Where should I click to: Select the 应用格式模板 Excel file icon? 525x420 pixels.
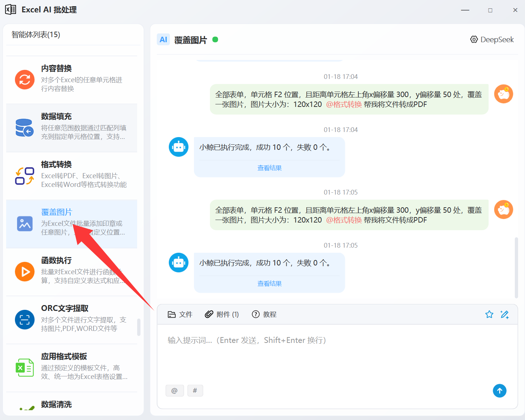[x=25, y=368]
